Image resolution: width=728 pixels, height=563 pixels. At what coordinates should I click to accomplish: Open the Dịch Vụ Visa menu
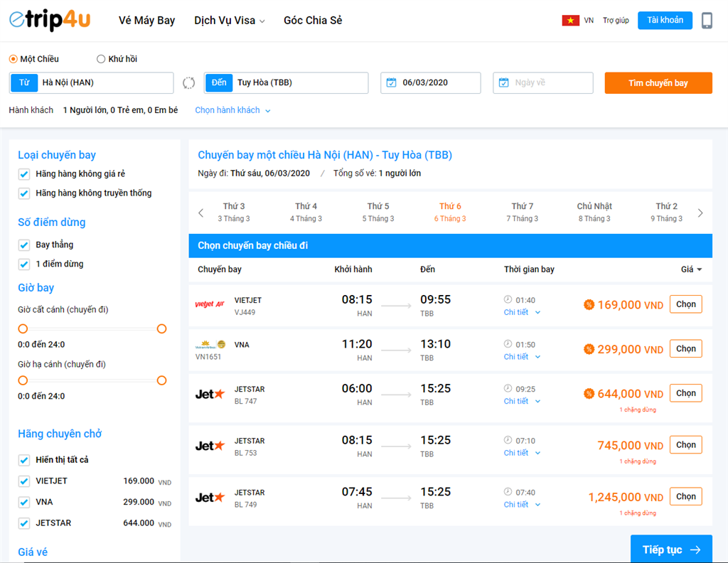click(x=223, y=21)
